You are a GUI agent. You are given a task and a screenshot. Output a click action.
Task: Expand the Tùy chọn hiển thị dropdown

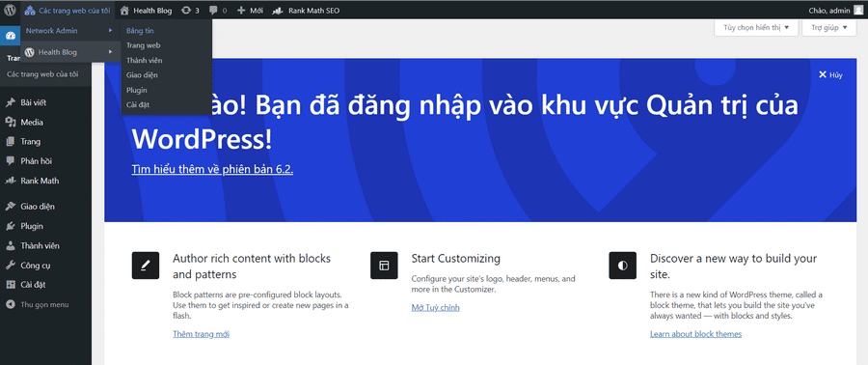click(756, 27)
